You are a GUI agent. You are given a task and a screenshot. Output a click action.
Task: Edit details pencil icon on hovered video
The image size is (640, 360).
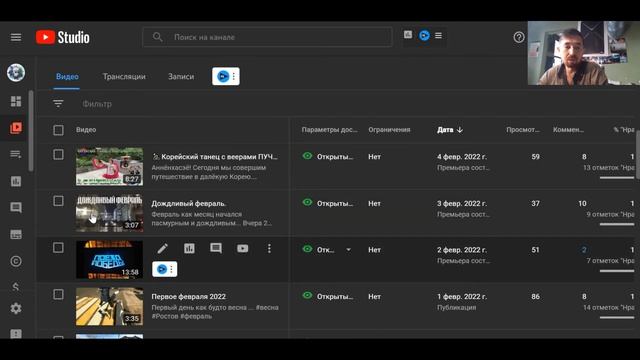(x=162, y=248)
